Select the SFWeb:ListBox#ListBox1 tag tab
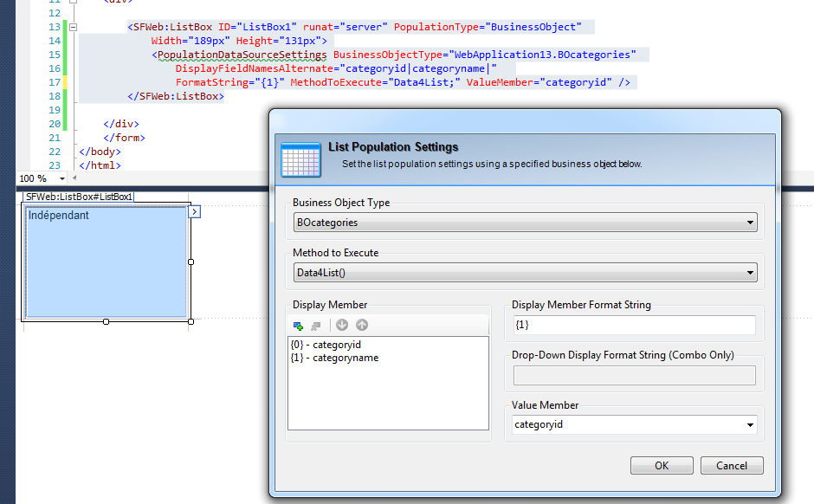 pyautogui.click(x=79, y=197)
